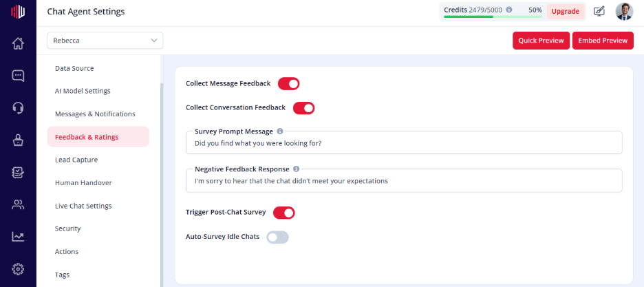Open the chat bubble sidebar icon
This screenshot has width=644, height=287.
click(18, 76)
